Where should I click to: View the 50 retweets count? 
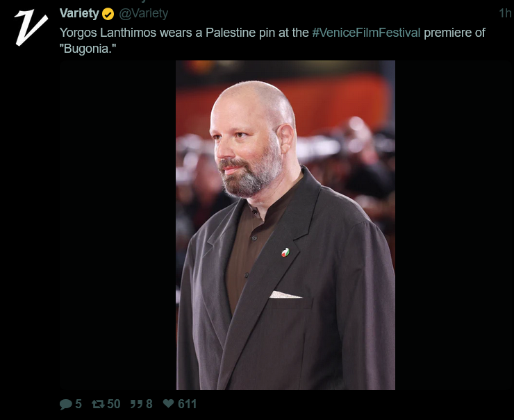click(114, 404)
